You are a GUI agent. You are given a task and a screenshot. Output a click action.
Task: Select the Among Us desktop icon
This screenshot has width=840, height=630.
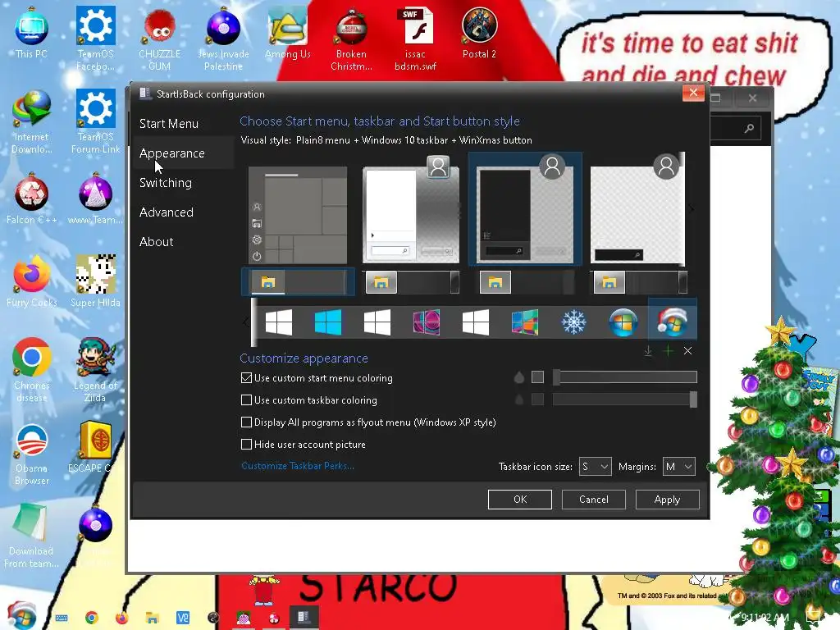[288, 33]
